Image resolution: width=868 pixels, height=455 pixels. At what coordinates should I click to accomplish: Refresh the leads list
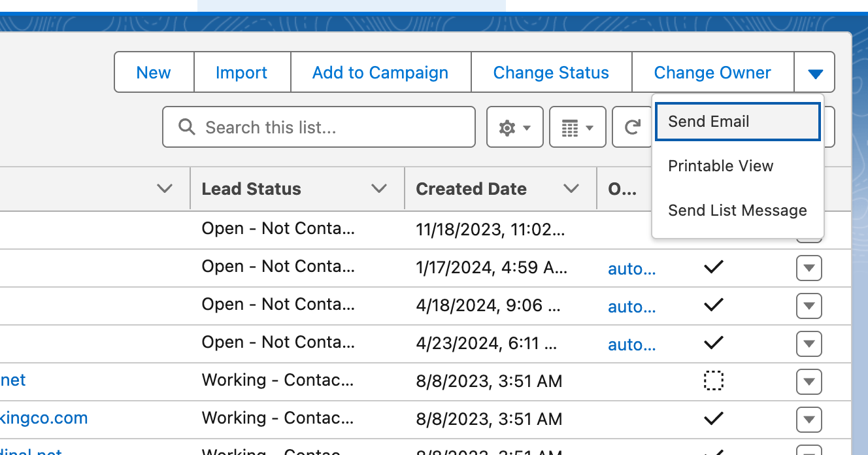(632, 127)
